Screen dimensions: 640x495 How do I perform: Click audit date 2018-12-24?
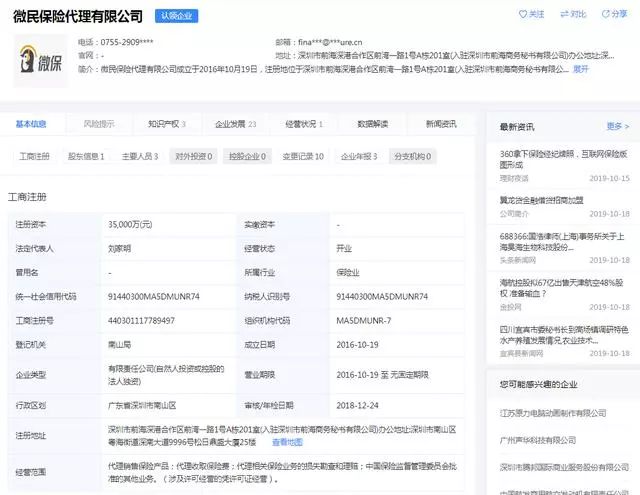click(x=357, y=406)
